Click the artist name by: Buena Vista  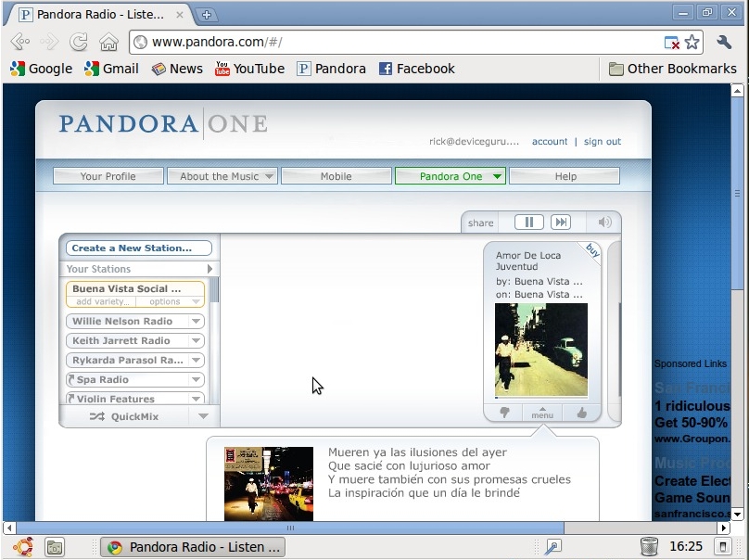(540, 282)
